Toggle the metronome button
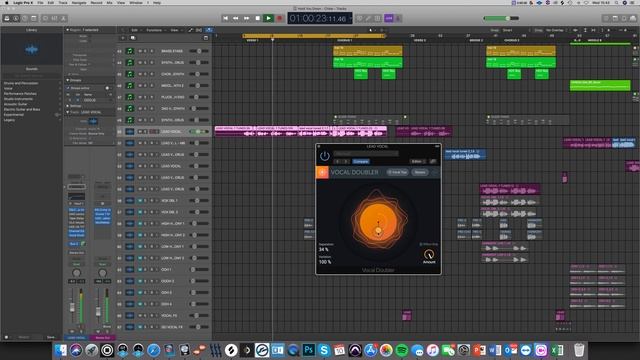Screen dimensions: 640x360 (398, 18)
